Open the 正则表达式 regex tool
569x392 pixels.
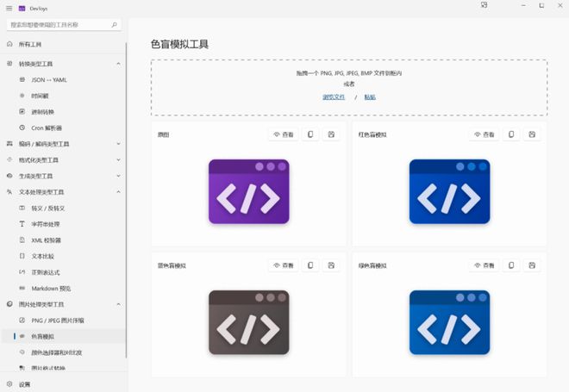point(63,272)
